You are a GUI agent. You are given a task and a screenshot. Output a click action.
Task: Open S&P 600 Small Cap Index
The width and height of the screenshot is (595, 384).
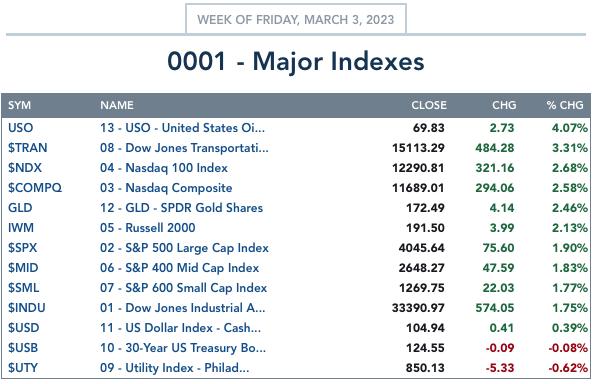[x=183, y=288]
